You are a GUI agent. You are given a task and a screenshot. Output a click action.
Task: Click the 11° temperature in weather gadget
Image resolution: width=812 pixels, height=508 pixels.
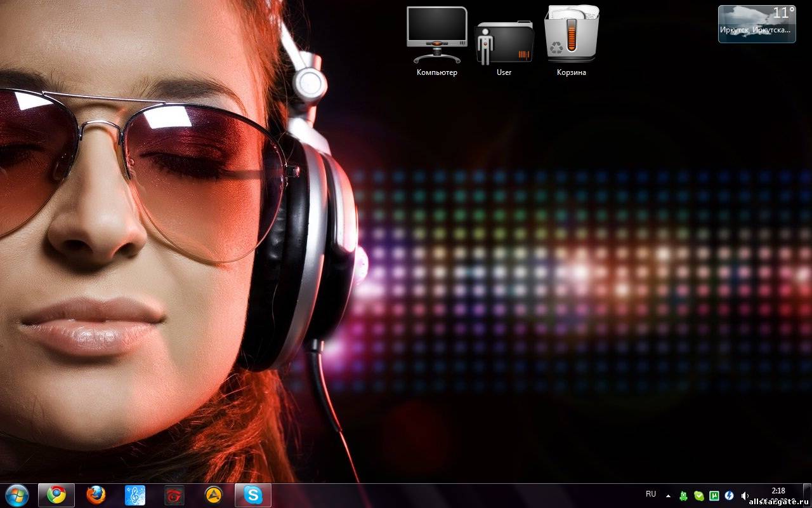coord(783,13)
